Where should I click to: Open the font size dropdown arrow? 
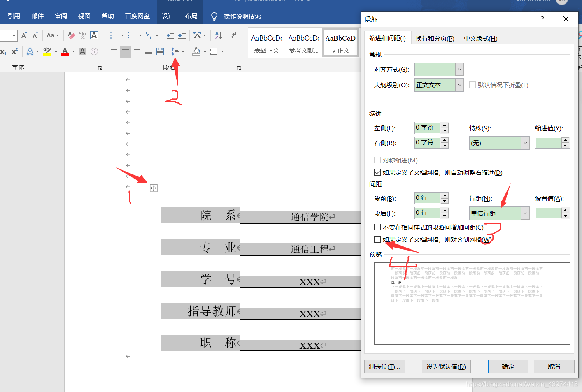14,35
